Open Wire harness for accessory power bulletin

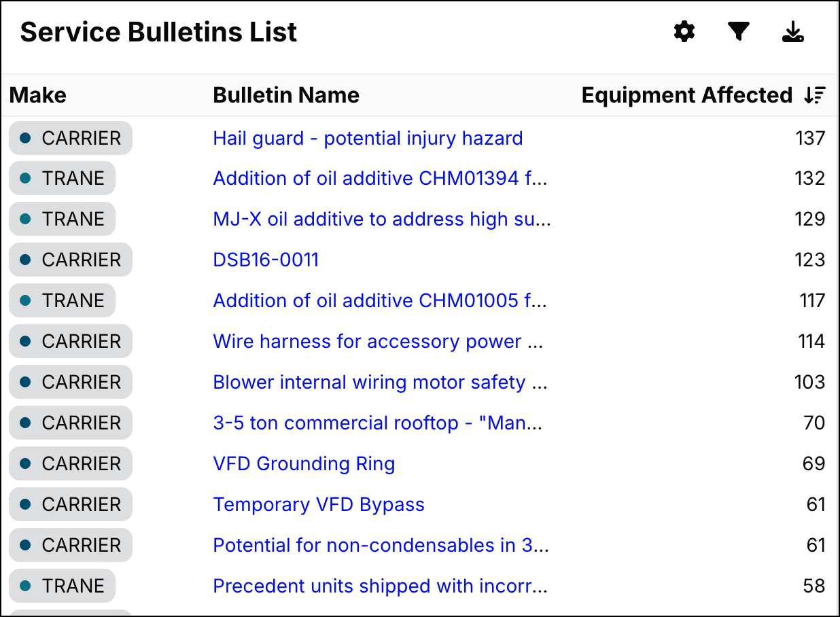pyautogui.click(x=378, y=341)
